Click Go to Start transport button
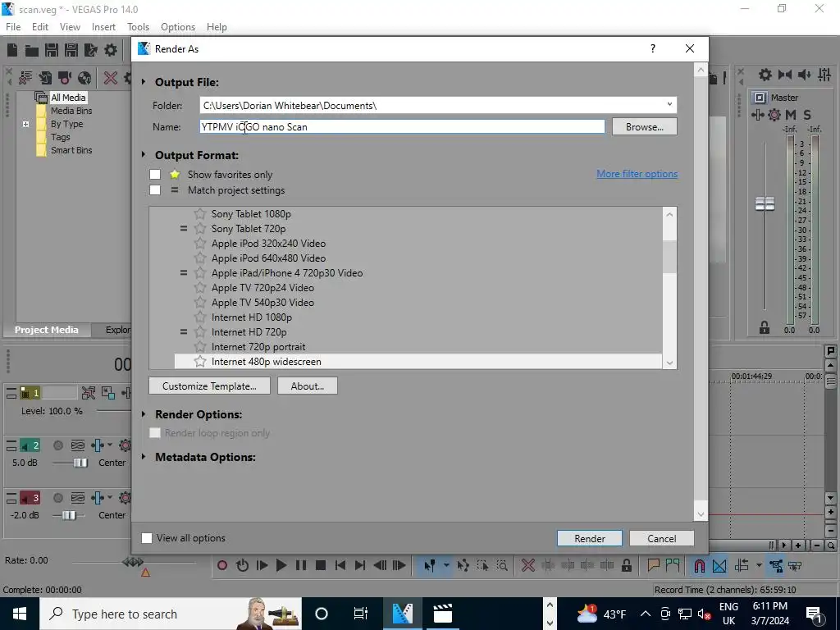 (x=340, y=565)
